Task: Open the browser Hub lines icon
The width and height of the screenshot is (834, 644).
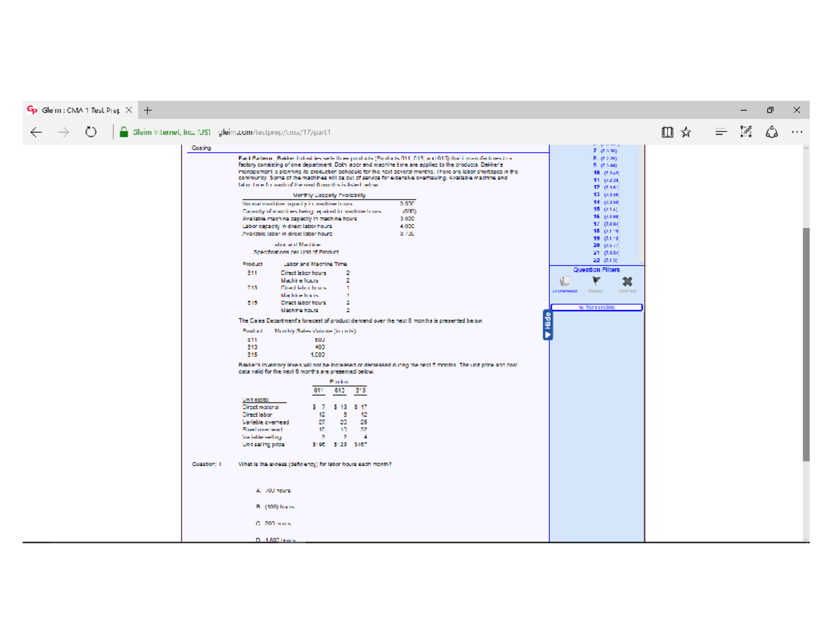Action: [721, 132]
